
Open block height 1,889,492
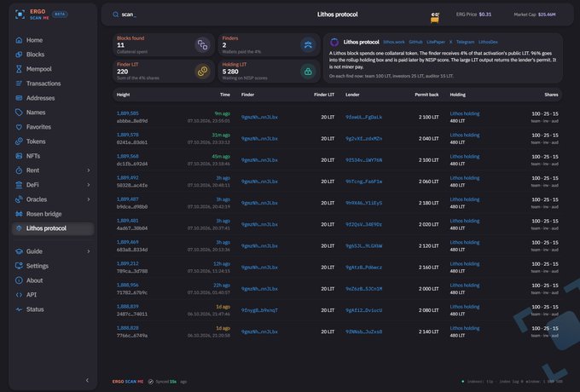[x=128, y=178]
